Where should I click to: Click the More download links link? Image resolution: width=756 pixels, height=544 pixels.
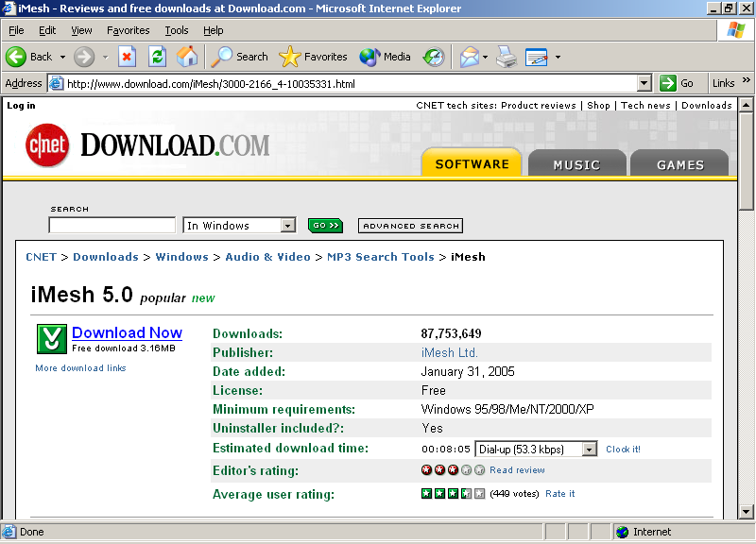tap(80, 367)
